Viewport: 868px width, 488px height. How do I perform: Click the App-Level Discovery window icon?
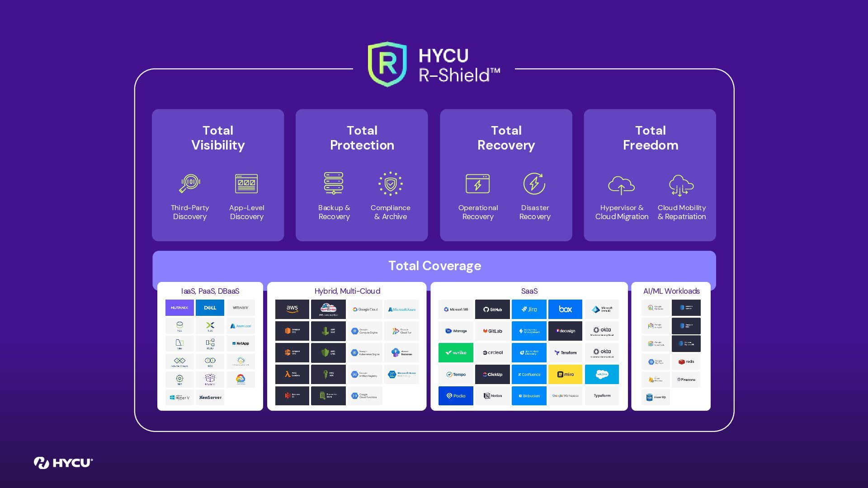click(x=246, y=183)
